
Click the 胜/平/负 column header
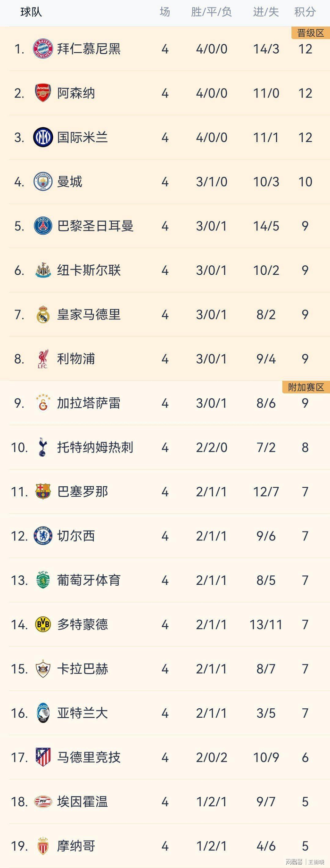coord(211,12)
